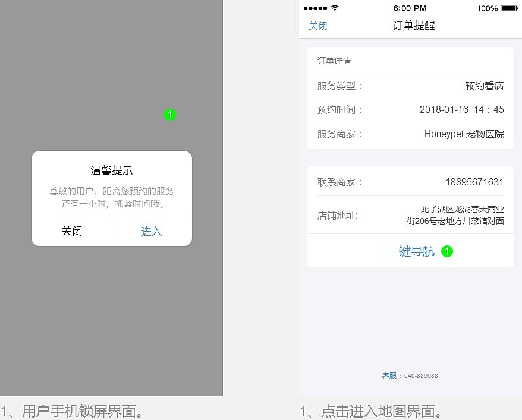
Task: Tap the cellular signal dots icon
Action: coord(315,8)
